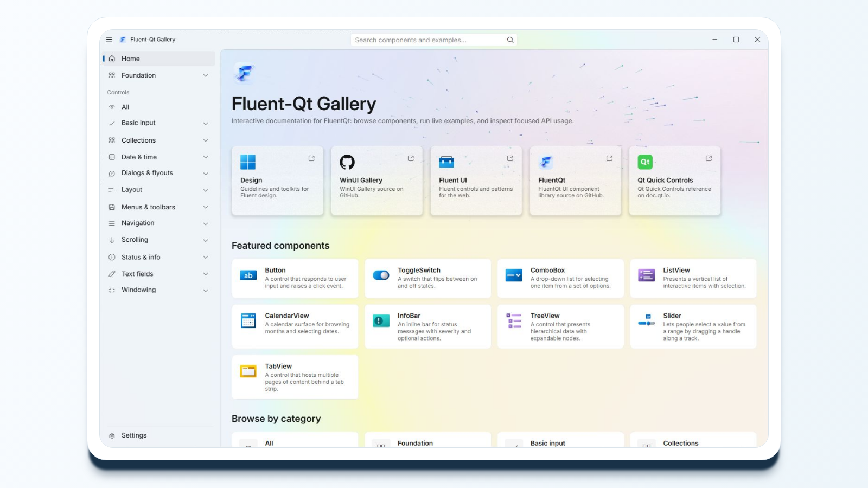The width and height of the screenshot is (868, 488).
Task: Open the Basic input category card
Action: point(560,440)
